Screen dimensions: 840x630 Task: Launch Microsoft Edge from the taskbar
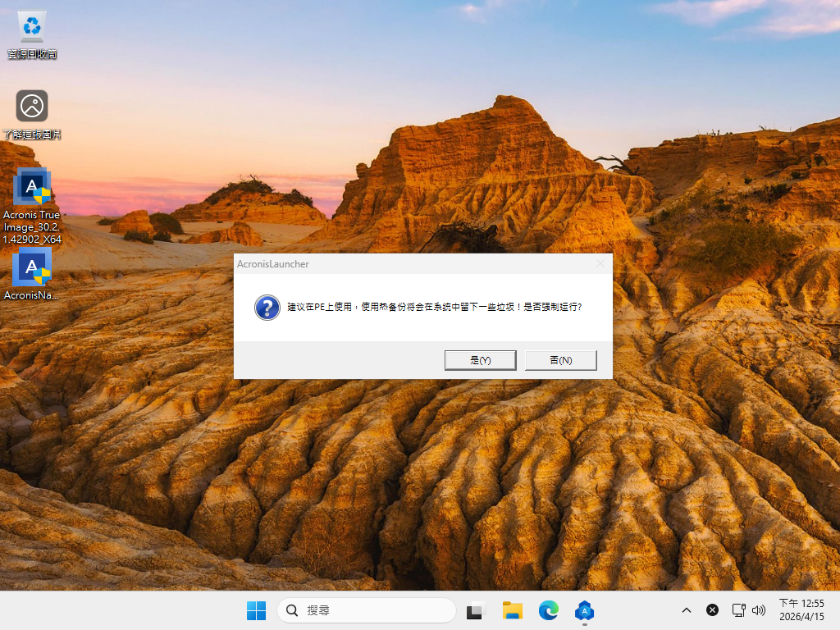[549, 610]
